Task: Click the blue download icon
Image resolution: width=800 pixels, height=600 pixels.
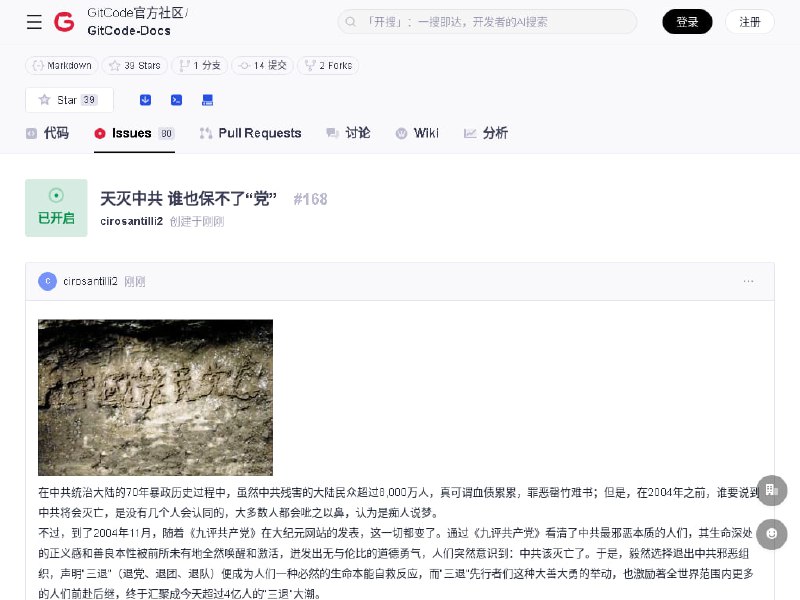Action: pyautogui.click(x=145, y=100)
